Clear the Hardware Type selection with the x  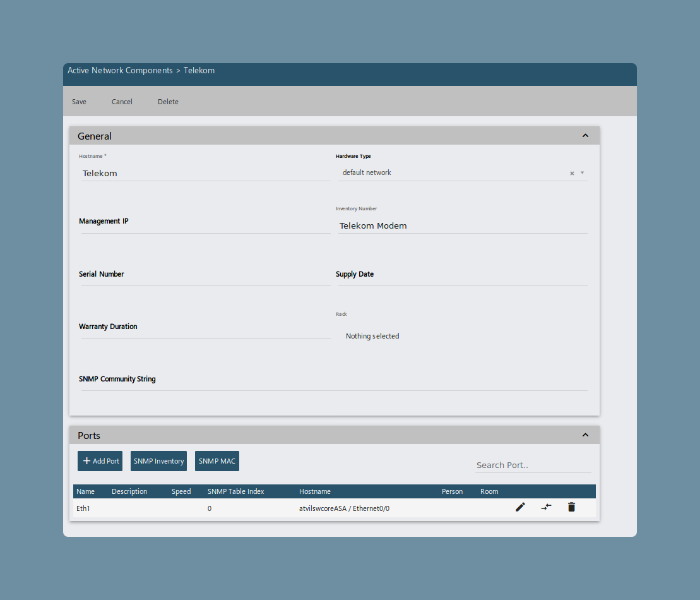(572, 173)
